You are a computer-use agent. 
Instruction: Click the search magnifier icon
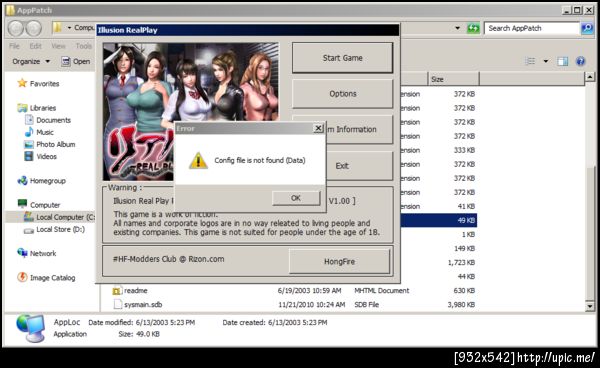[x=587, y=28]
